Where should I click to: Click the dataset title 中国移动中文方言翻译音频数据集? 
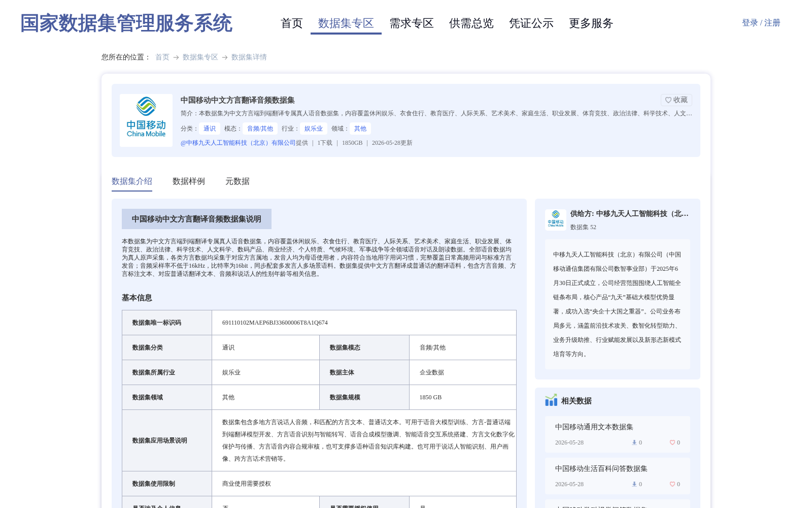[x=238, y=100]
